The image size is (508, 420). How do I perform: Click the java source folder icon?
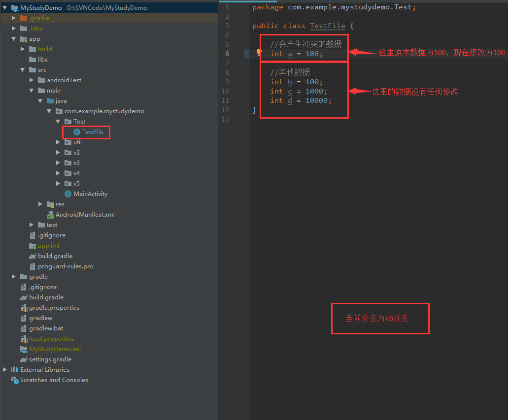pos(50,101)
